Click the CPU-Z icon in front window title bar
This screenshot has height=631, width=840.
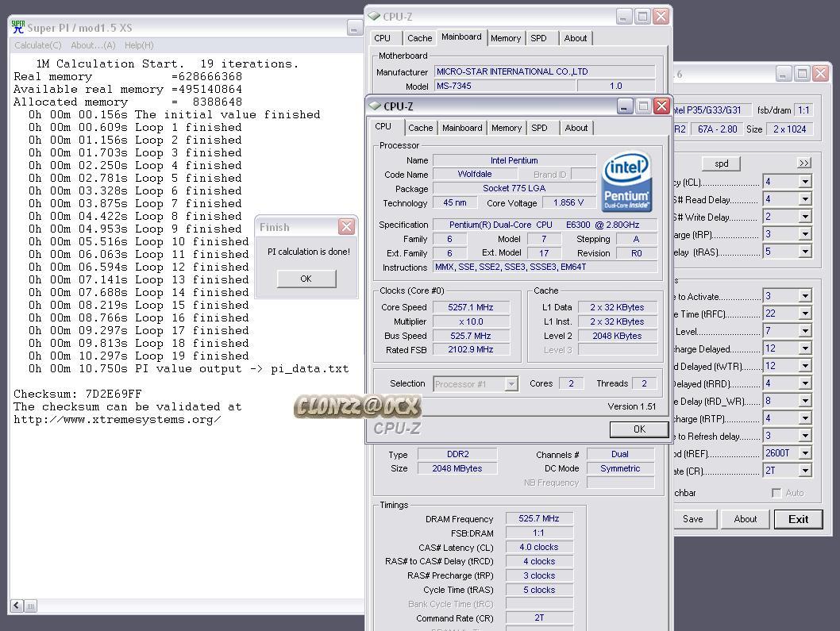tap(375, 106)
